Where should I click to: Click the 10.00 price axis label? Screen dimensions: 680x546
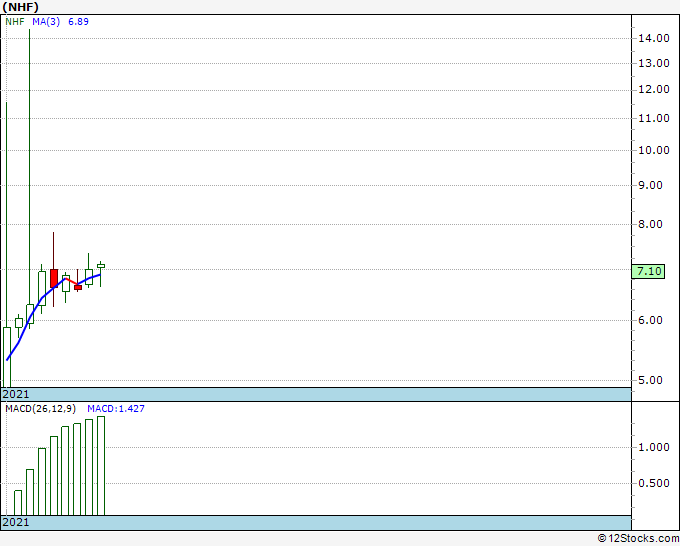654,150
